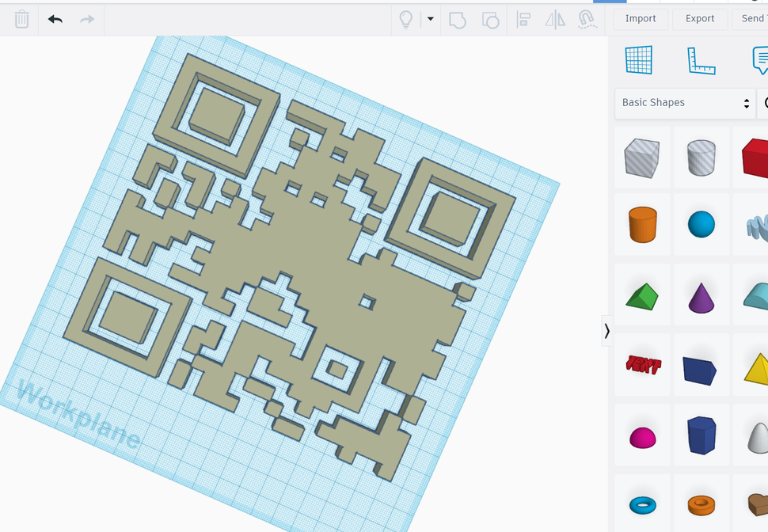Click the light bulb show-all icon
This screenshot has width=768, height=532.
406,19
